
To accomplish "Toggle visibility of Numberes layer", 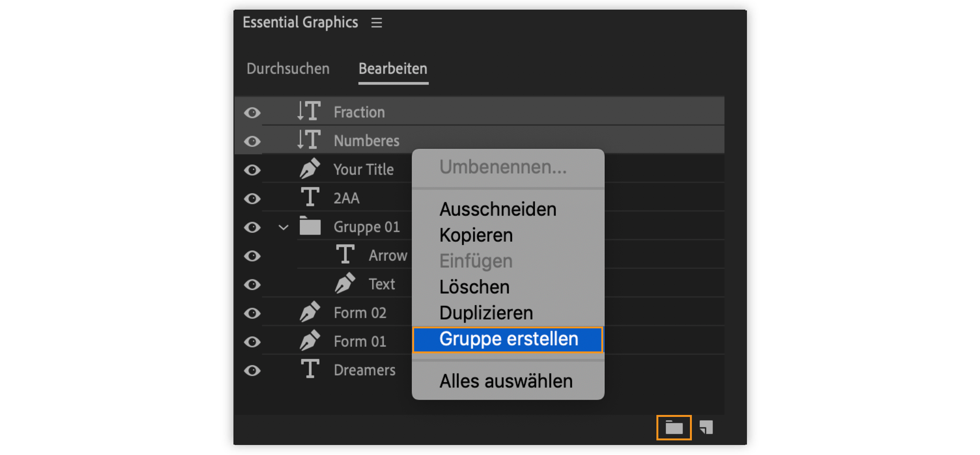I will [252, 141].
